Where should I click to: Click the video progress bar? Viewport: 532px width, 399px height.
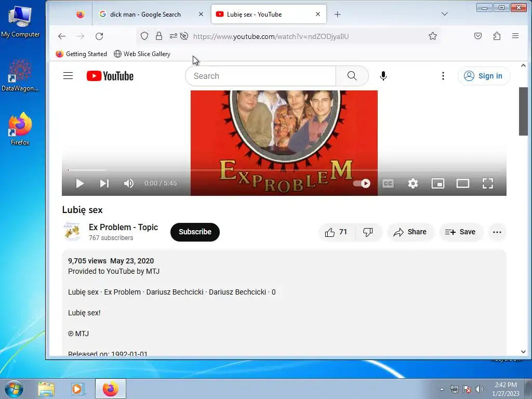click(284, 170)
